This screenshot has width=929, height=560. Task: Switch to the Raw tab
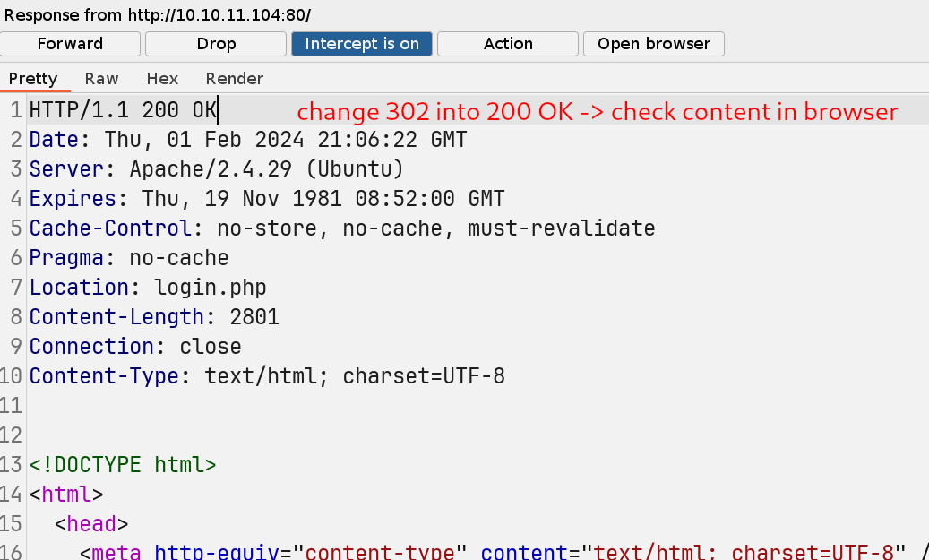tap(101, 78)
